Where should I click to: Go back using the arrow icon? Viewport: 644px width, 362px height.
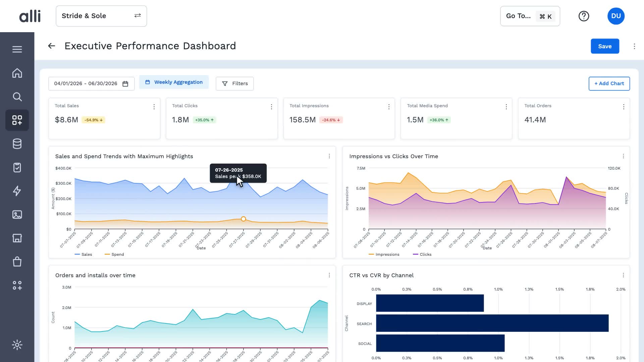(51, 46)
